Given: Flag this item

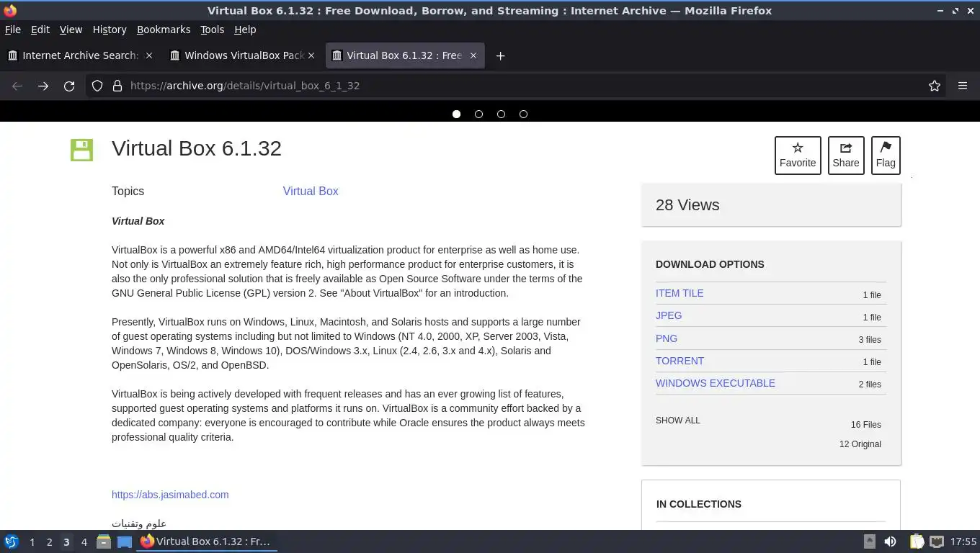Looking at the screenshot, I should tap(886, 155).
